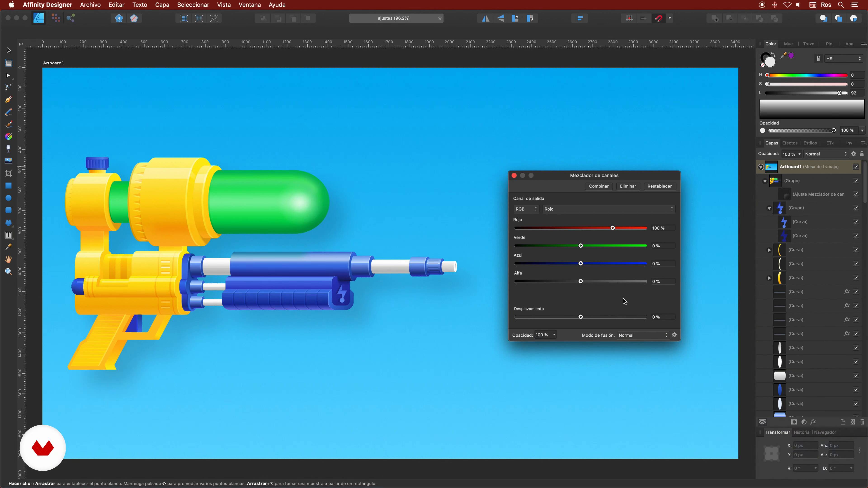Open the Seleccionar menu
This screenshot has height=488, width=868.
click(193, 5)
